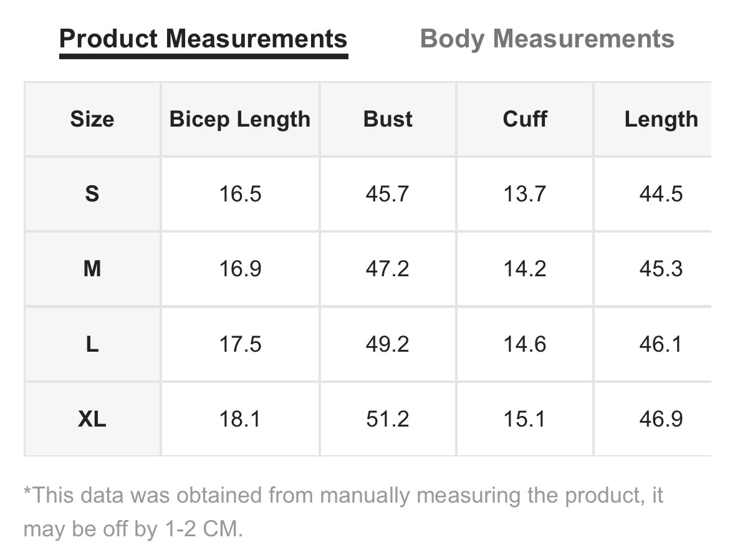Click the Bicep Length column header

point(240,119)
